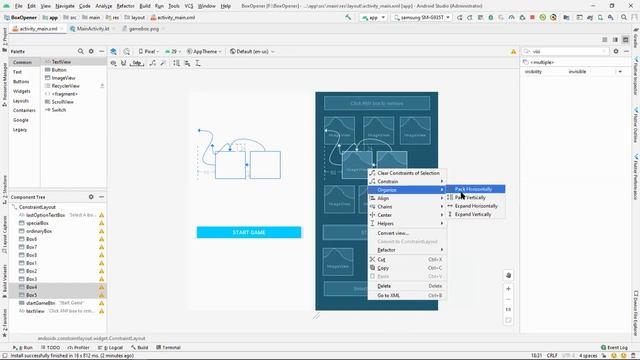Click the START GAME button in design preview
Viewport: 640px width, 360px height.
(x=249, y=232)
